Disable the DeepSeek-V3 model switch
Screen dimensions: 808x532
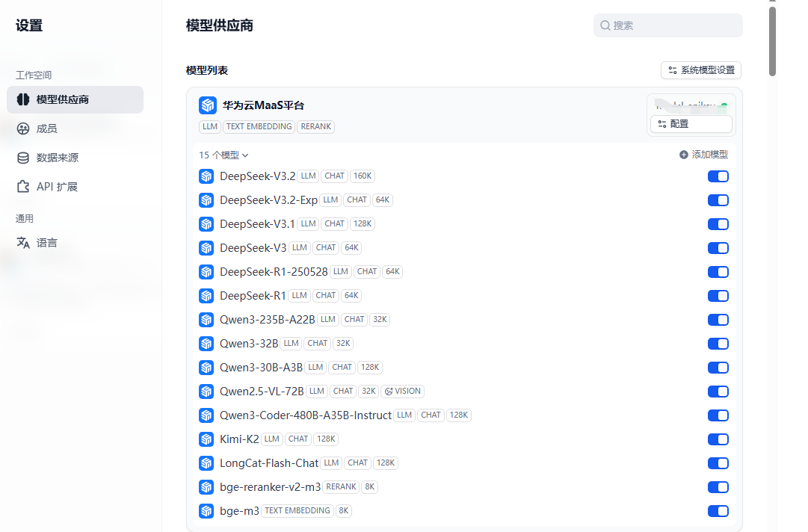(718, 248)
